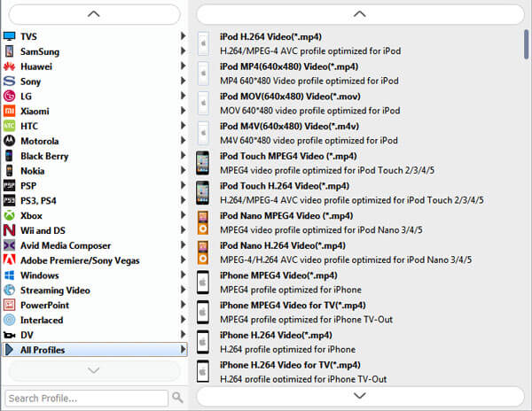Click the Adobe Premiere/Sony Vegas icon

pos(9,260)
